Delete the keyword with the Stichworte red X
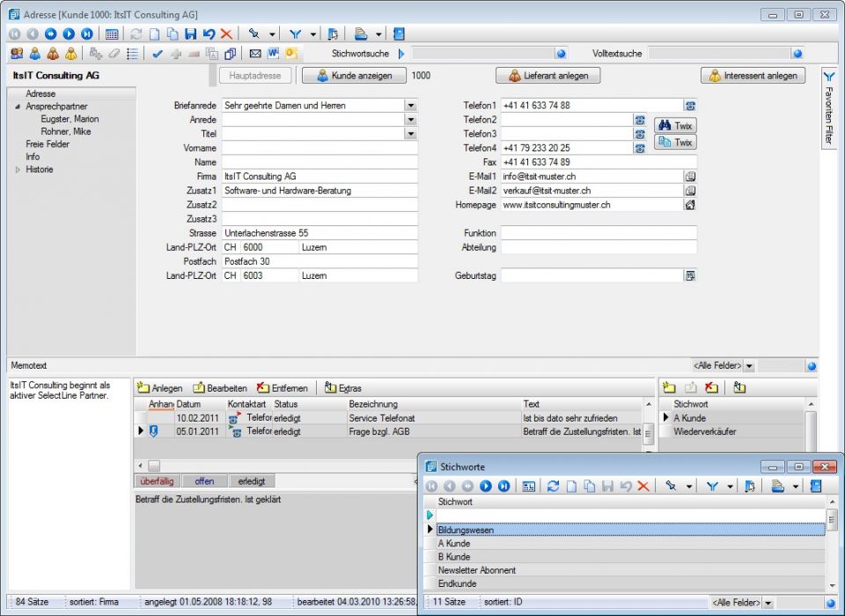This screenshot has height=616, width=845. coord(643,486)
